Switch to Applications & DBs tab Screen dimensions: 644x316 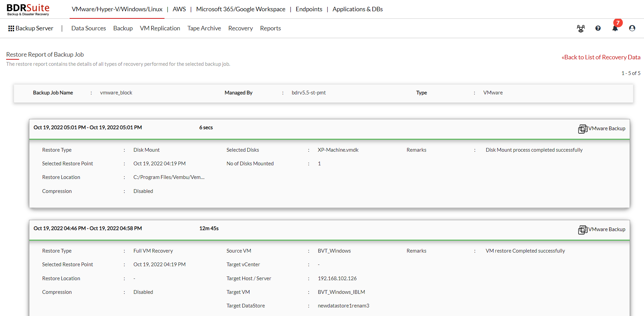(x=358, y=9)
